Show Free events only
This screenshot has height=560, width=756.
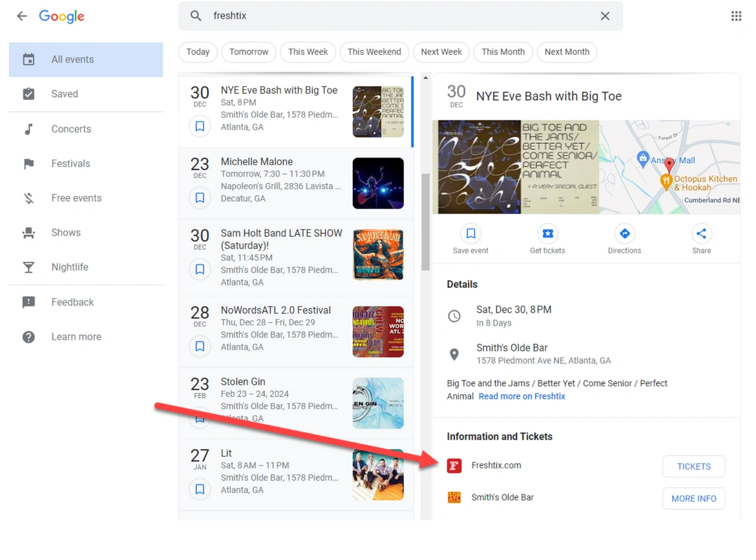pyautogui.click(x=86, y=198)
